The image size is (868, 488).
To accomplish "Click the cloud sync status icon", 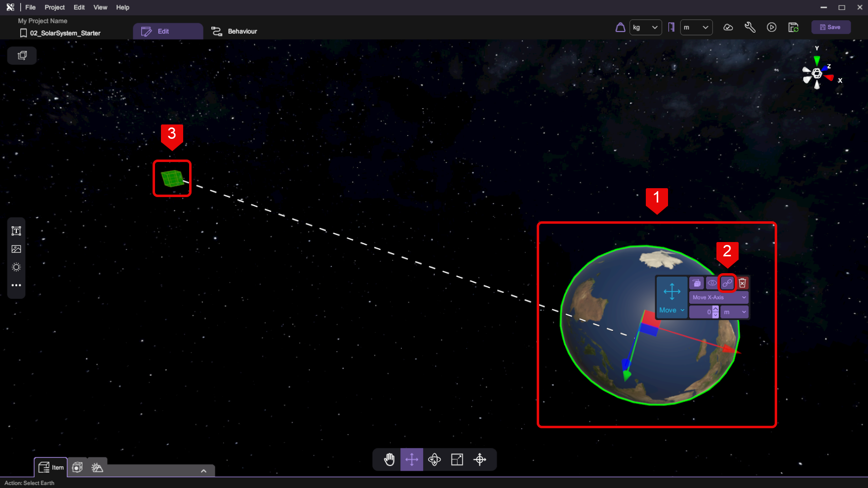I will [x=728, y=27].
